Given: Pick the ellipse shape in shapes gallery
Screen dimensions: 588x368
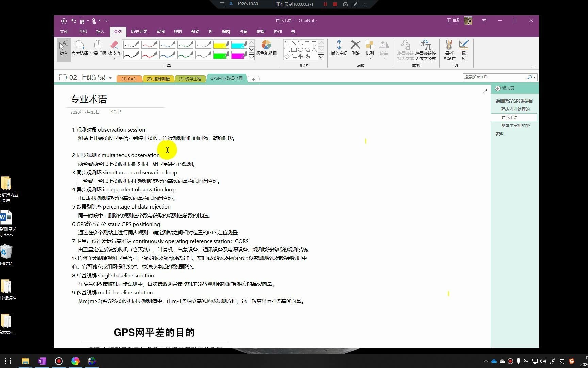Looking at the screenshot, I should point(300,50).
